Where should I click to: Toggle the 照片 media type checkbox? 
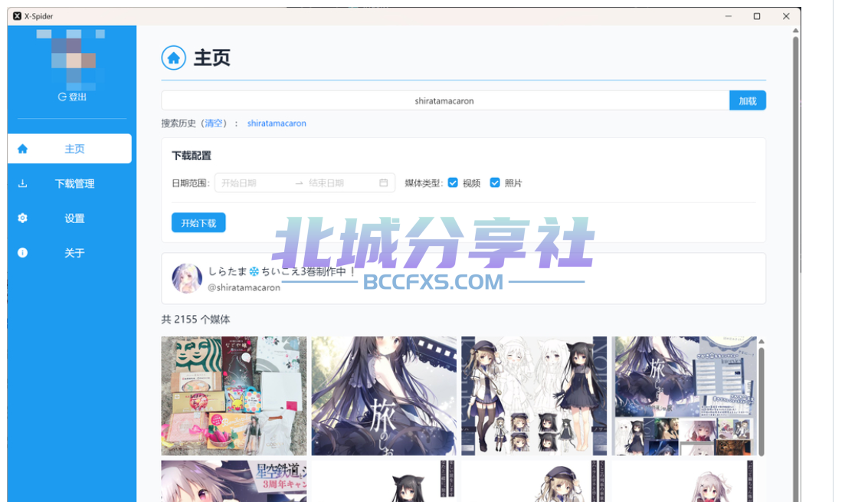click(495, 183)
